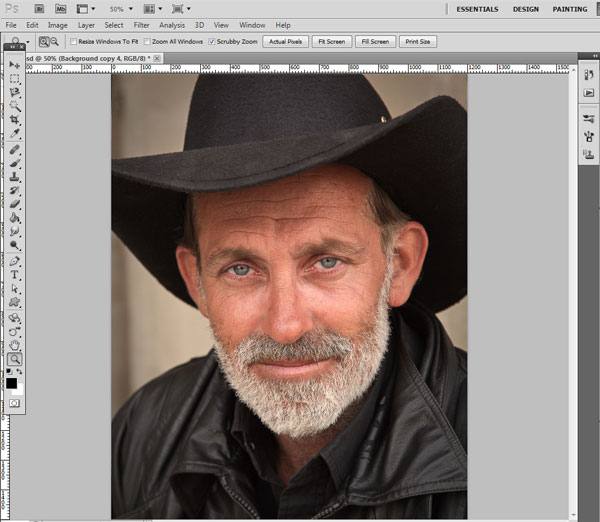Expand the Screen Mode dropdown

click(183, 8)
